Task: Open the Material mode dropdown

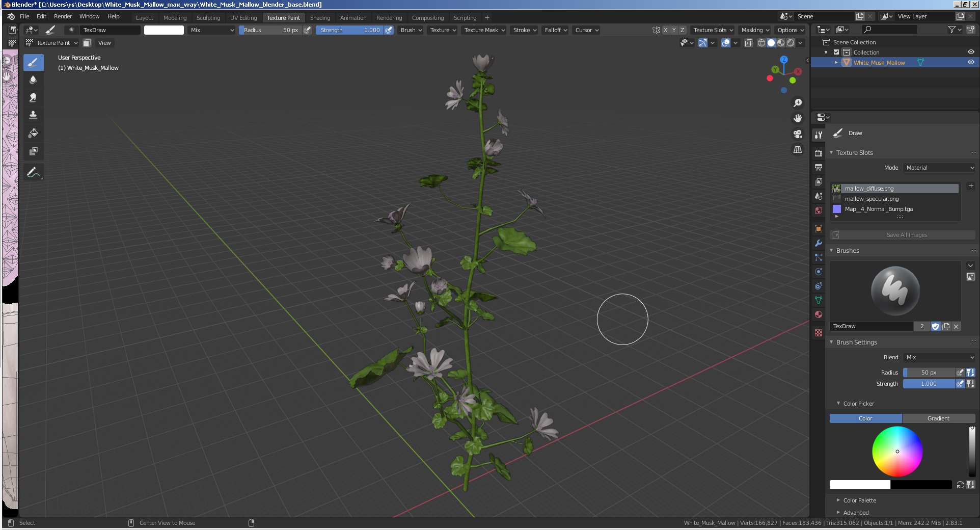Action: [x=940, y=168]
